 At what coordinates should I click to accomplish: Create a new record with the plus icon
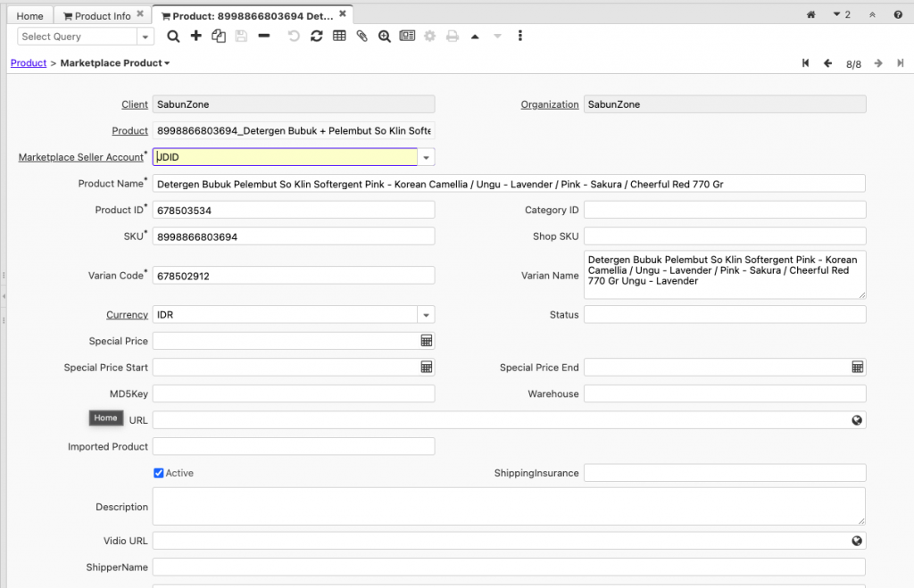click(x=195, y=36)
